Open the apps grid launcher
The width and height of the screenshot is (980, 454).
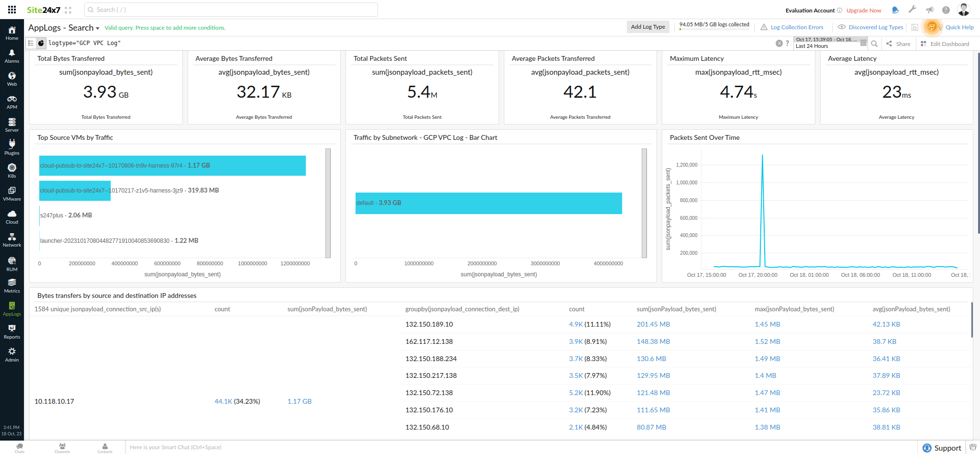pos(12,10)
